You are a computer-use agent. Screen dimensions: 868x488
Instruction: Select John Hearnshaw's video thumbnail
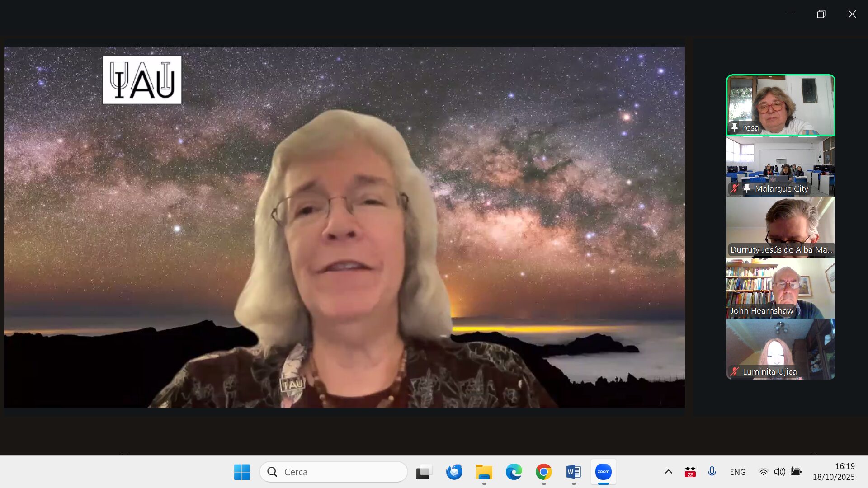[x=780, y=288]
